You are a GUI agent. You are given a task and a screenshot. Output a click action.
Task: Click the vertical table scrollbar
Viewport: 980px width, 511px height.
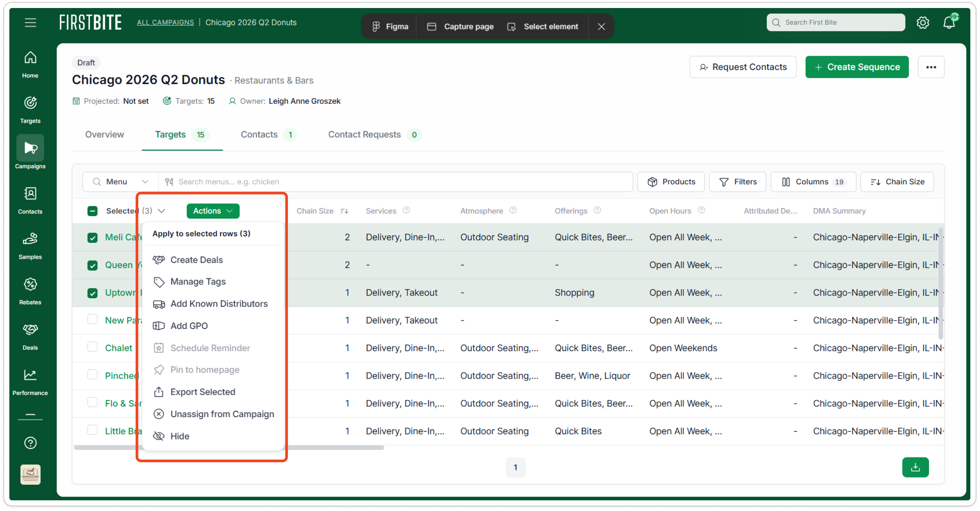point(941,284)
